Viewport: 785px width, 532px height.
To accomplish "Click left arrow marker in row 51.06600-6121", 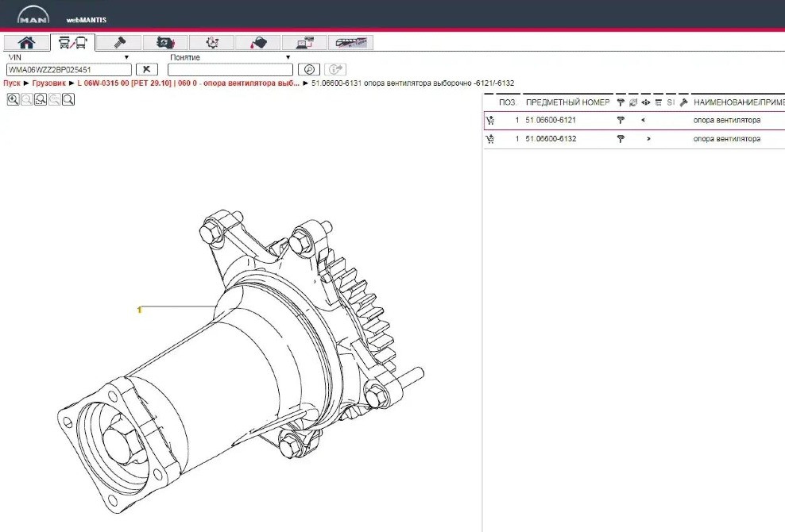I will pos(644,120).
